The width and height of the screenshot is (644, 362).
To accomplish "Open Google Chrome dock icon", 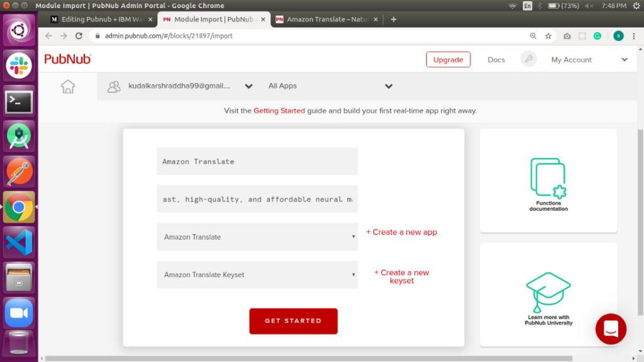I will (18, 207).
